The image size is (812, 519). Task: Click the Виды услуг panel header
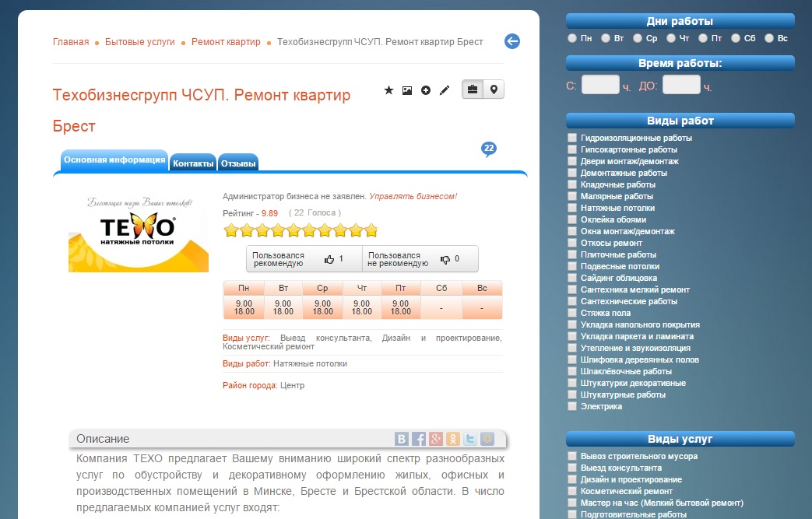point(680,439)
